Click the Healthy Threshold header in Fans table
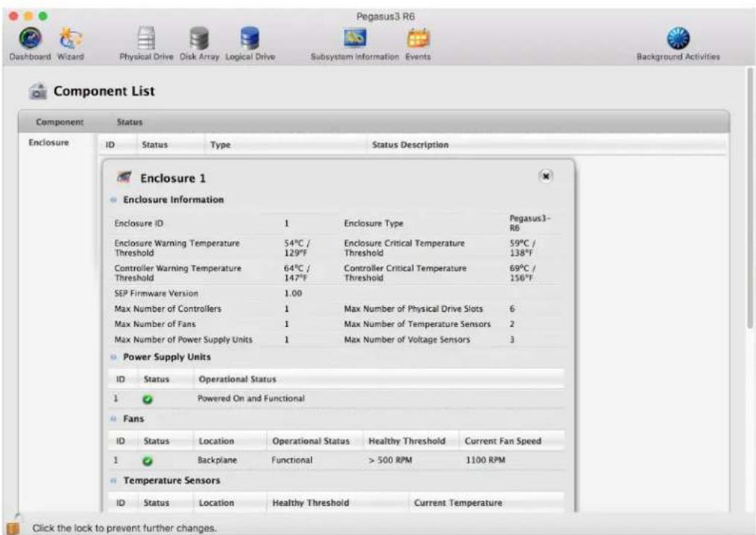 pyautogui.click(x=407, y=441)
